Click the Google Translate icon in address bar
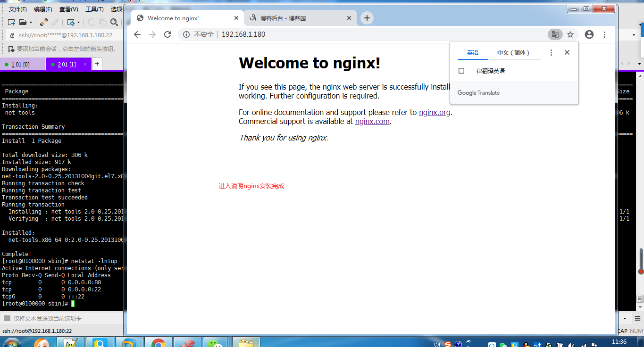This screenshot has height=347, width=644. point(555,34)
